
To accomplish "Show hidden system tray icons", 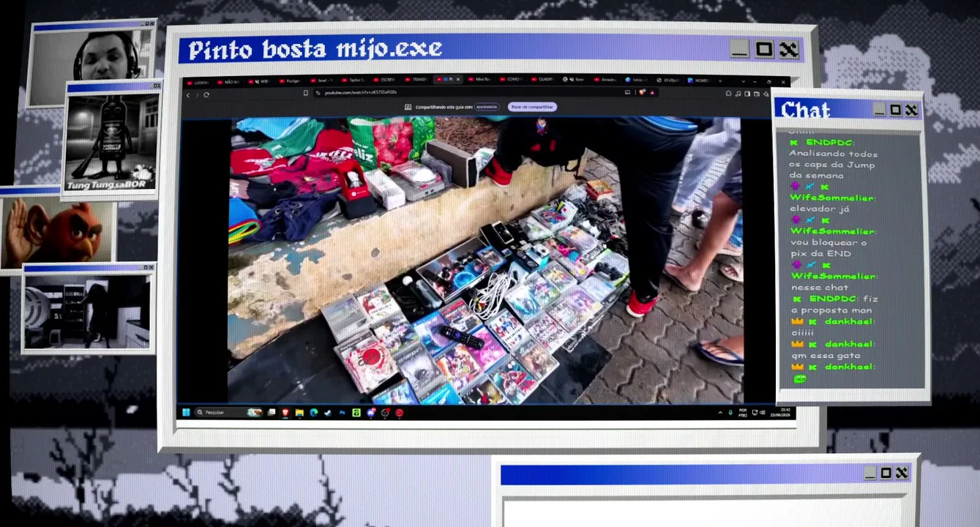I will (719, 413).
